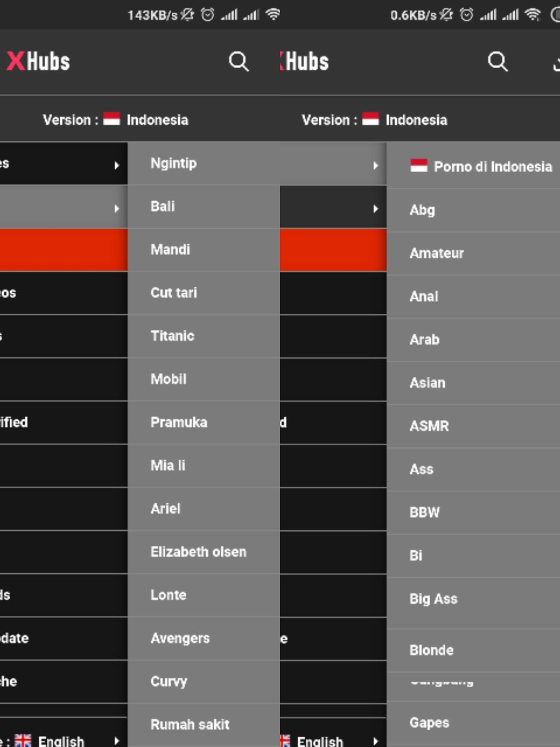Open Version: Indonesia selector, right screen
The image size is (560, 747).
[x=375, y=120]
